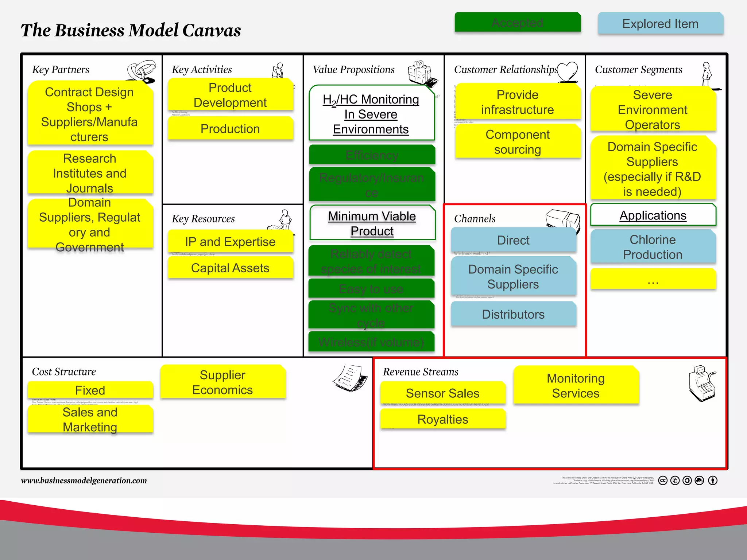Click the Customer Segments section heading

[639, 70]
